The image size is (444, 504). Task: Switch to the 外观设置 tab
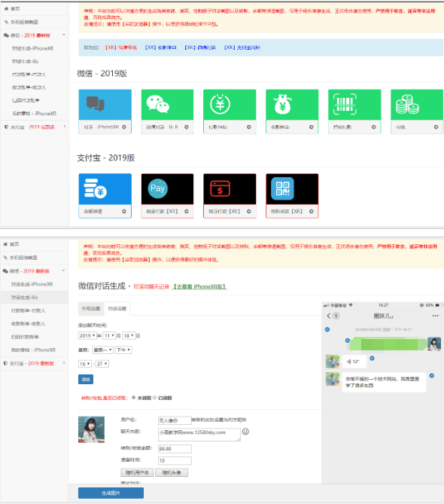pos(91,309)
